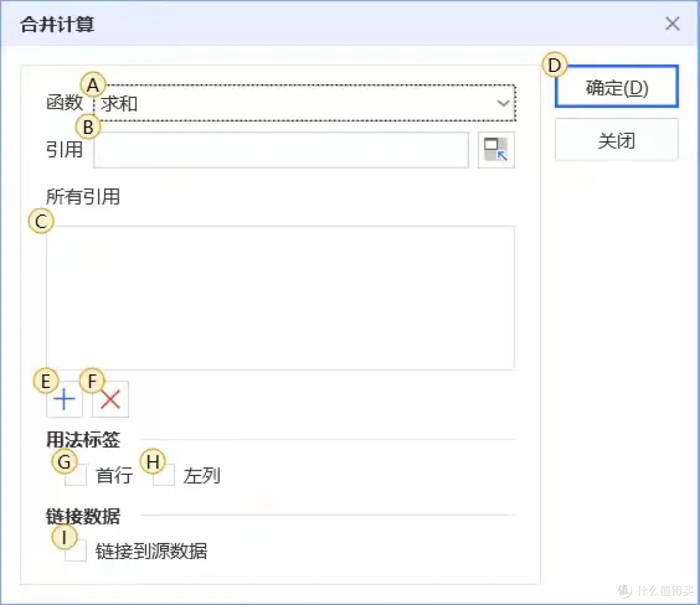Click the 关闭 button
The width and height of the screenshot is (700, 605).
616,140
